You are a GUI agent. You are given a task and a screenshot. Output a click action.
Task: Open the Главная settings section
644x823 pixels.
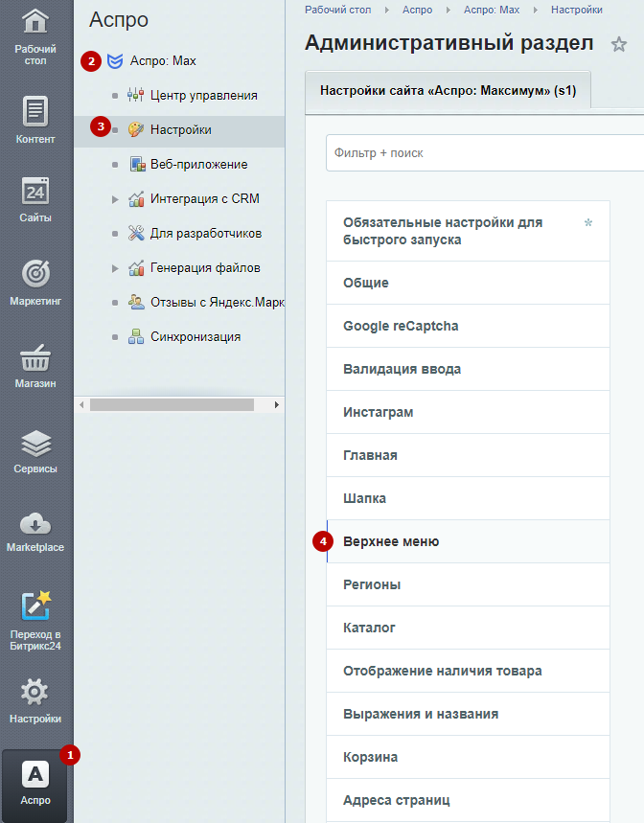coord(468,455)
